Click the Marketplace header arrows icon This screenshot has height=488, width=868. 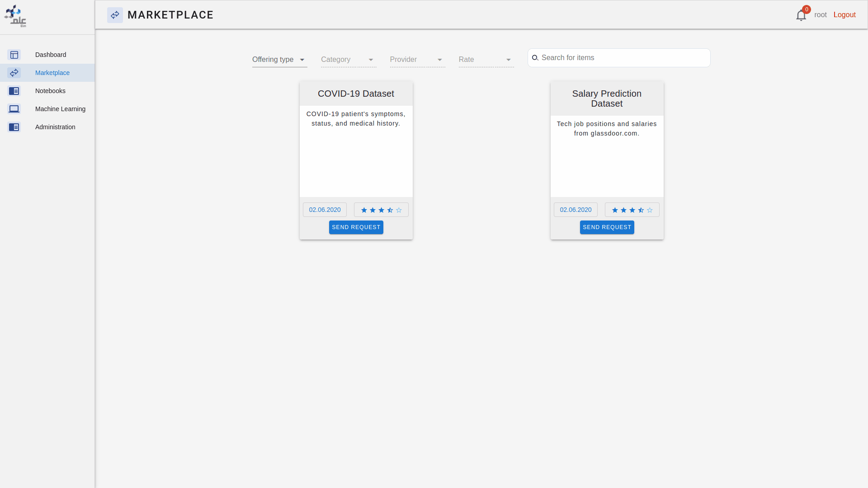click(x=115, y=15)
